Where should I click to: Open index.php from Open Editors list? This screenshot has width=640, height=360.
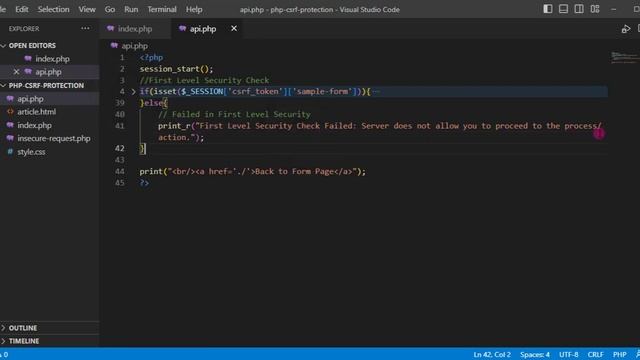[52, 59]
